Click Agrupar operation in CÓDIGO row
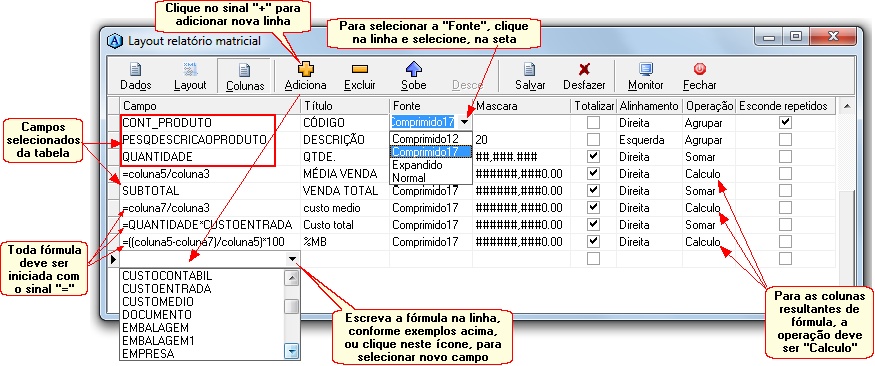Image resolution: width=875 pixels, height=366 pixels. click(x=709, y=122)
